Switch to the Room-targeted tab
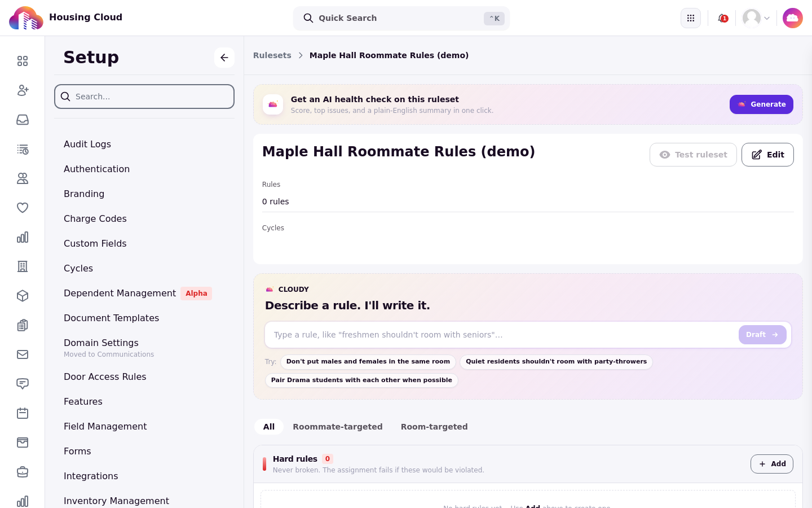 (434, 427)
